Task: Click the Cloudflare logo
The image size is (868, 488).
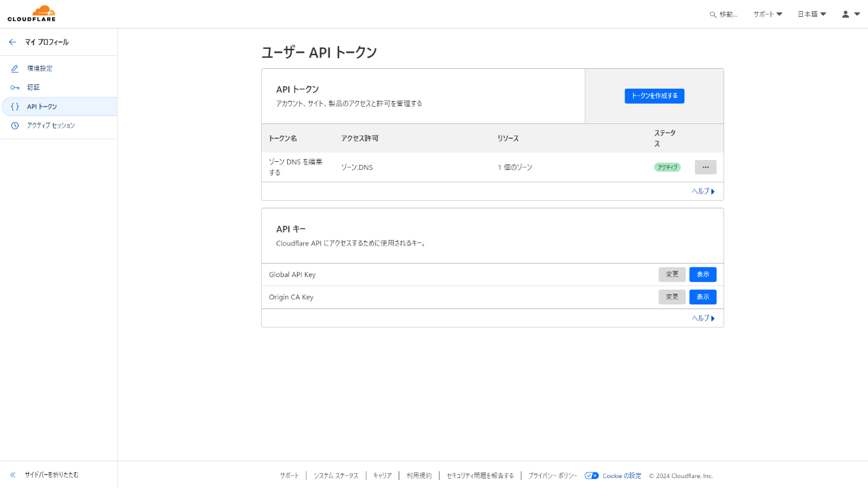Action: 32,13
